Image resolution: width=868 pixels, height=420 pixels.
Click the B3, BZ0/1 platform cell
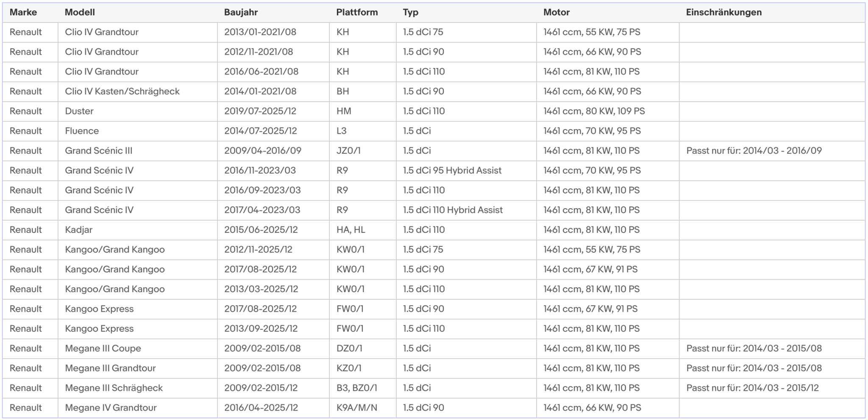(x=363, y=388)
